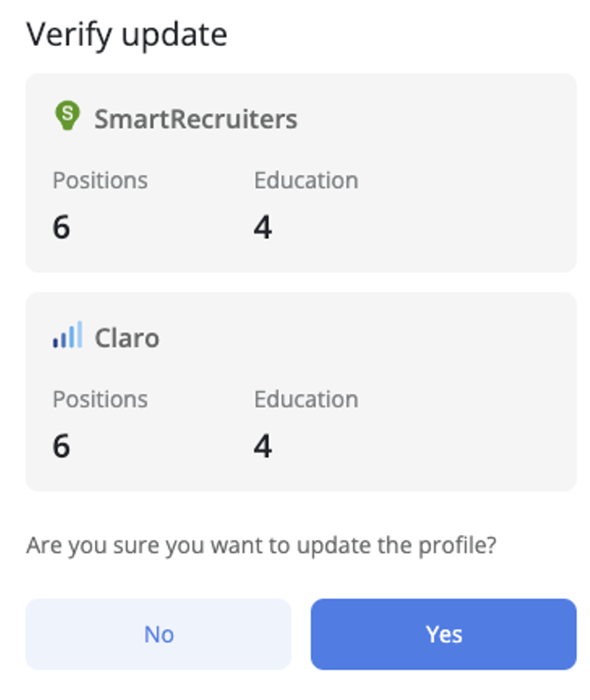590x700 pixels.
Task: Click the Claro bar chart logo
Action: 67,336
